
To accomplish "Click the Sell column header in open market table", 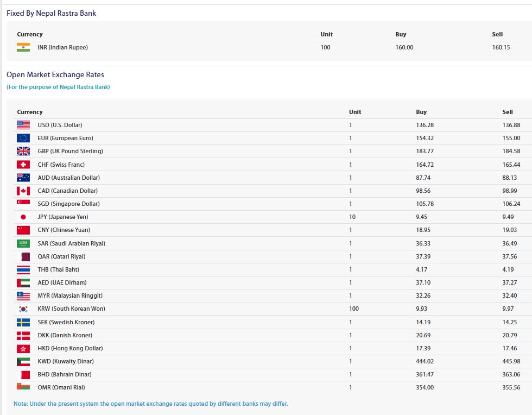I will 508,112.
